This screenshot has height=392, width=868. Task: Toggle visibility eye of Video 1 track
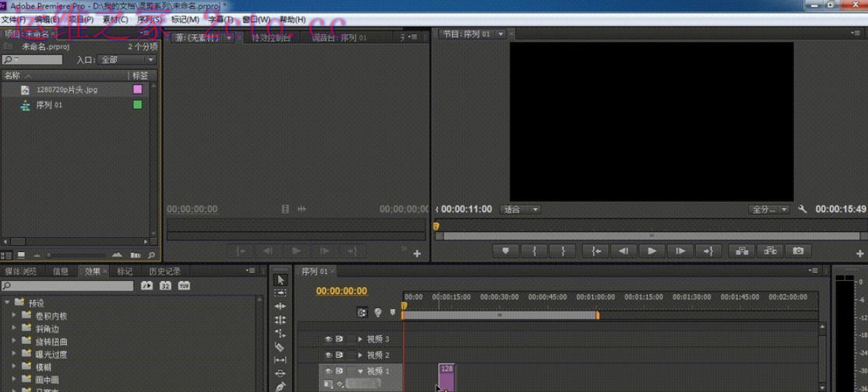pyautogui.click(x=329, y=371)
